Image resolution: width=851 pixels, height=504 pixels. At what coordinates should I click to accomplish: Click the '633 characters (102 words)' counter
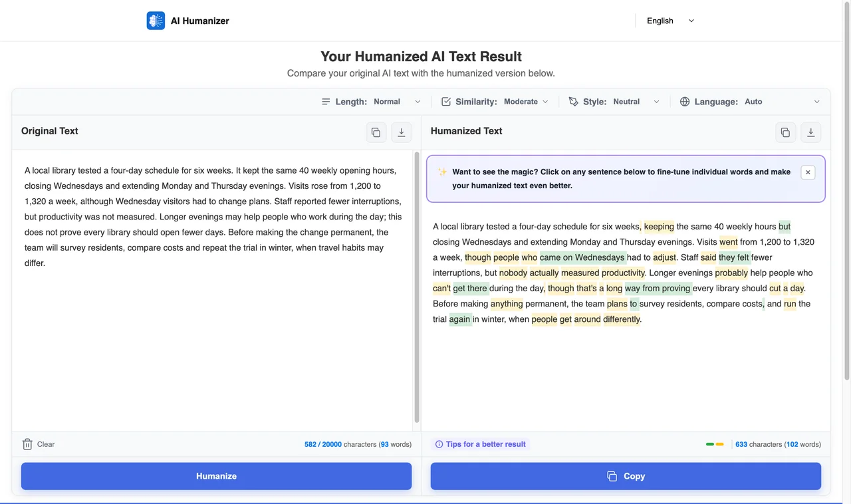(x=778, y=444)
